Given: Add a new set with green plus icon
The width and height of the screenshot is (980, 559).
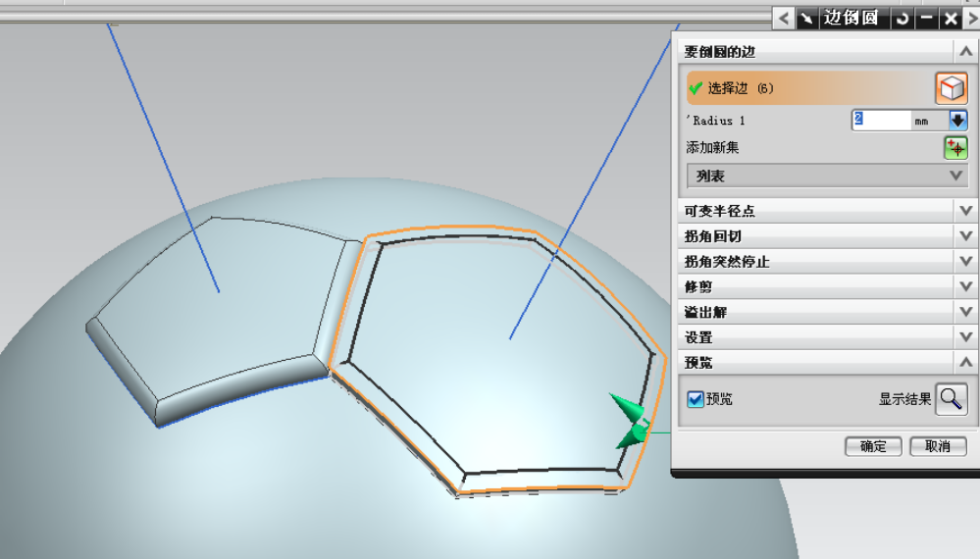Looking at the screenshot, I should [955, 148].
